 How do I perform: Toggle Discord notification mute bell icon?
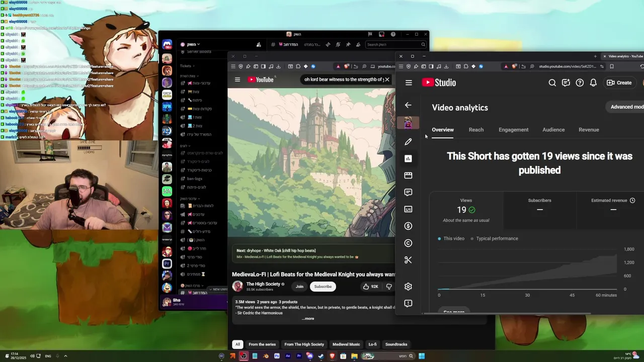pyautogui.click(x=338, y=45)
